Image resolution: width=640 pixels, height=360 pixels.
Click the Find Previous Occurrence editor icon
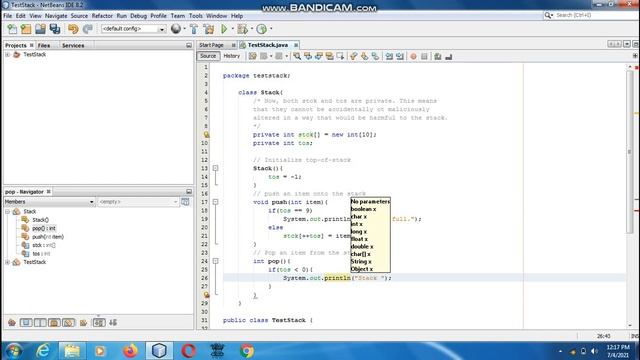coord(308,56)
